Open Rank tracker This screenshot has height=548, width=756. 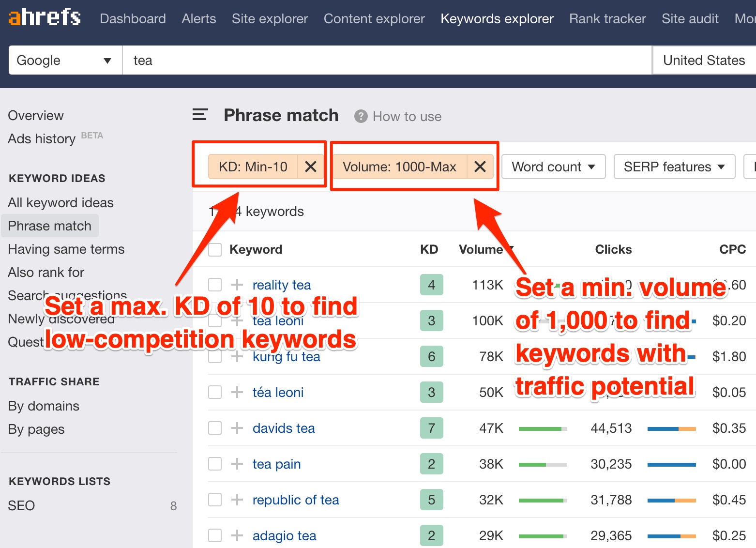(607, 18)
